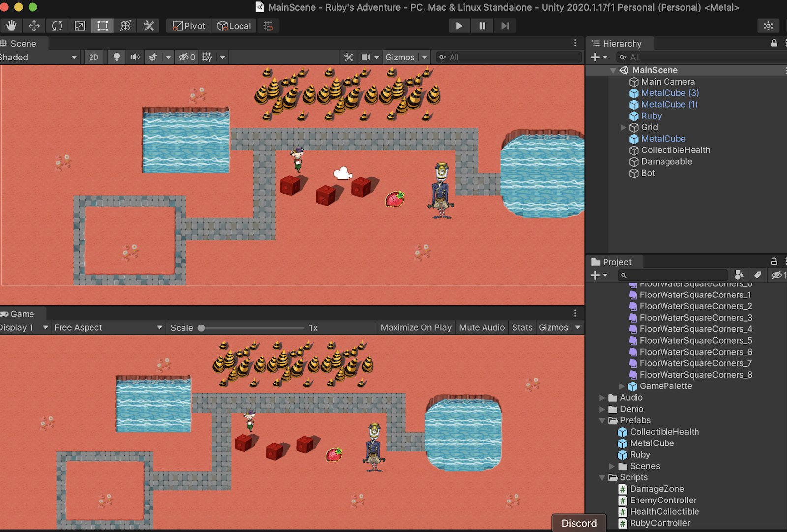The width and height of the screenshot is (787, 532).
Task: Toggle scene lighting
Action: [x=117, y=57]
